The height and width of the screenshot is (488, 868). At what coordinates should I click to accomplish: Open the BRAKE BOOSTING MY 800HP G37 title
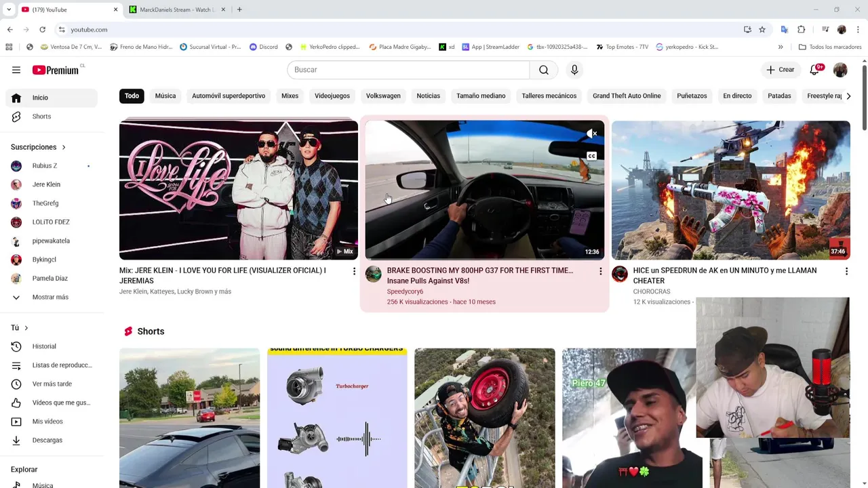480,275
